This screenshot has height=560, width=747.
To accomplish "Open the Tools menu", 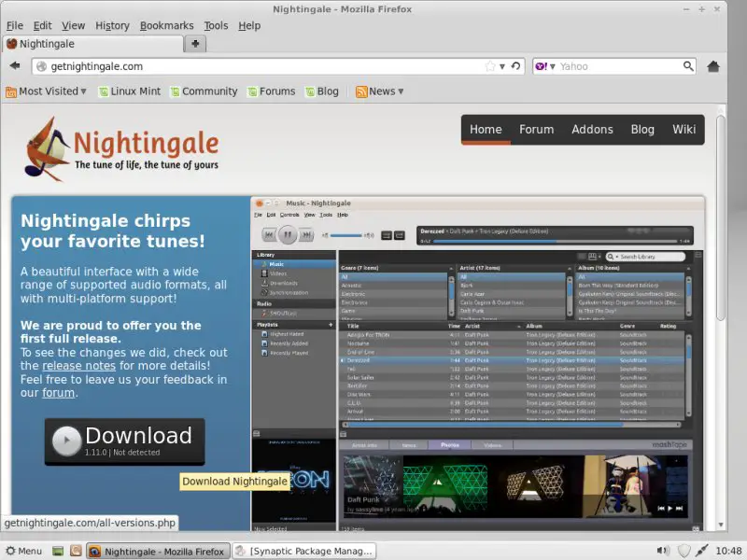I will pos(216,26).
